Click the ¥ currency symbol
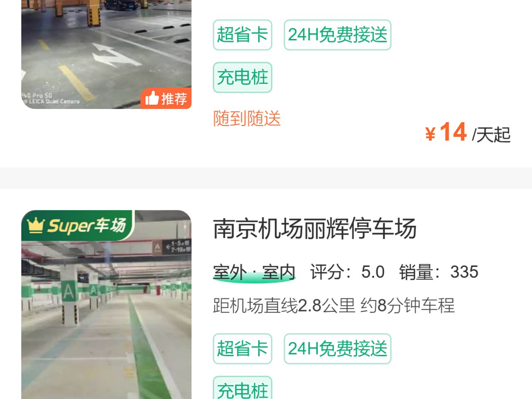The width and height of the screenshot is (532, 399). point(431,134)
